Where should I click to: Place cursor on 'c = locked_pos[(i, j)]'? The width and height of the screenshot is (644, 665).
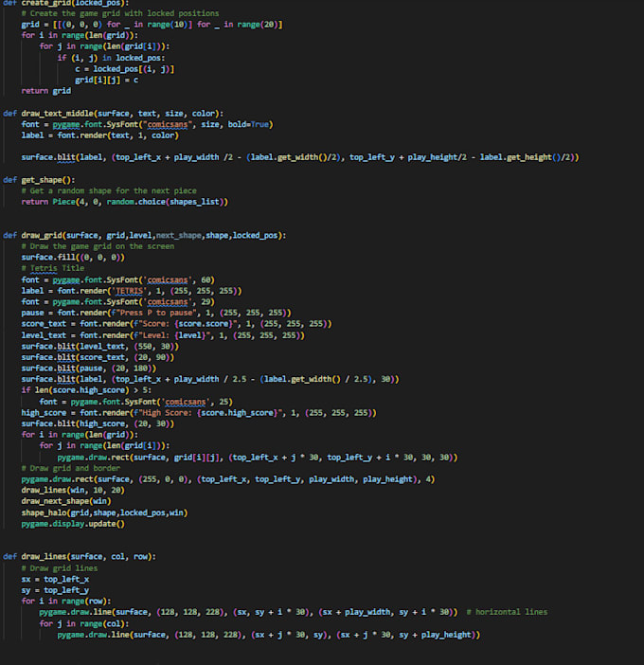pyautogui.click(x=125, y=69)
